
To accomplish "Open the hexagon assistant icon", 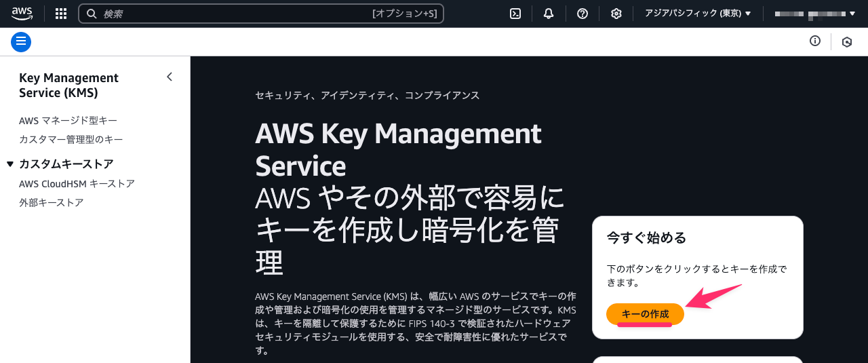I will [847, 42].
